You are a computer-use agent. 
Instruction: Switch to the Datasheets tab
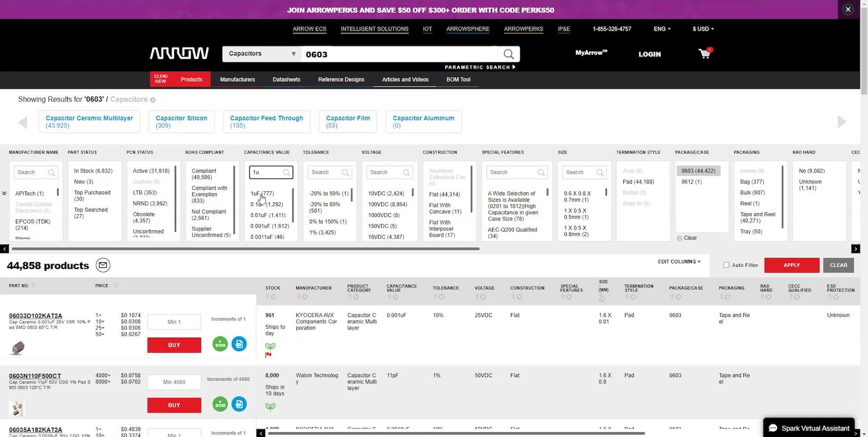click(x=286, y=79)
